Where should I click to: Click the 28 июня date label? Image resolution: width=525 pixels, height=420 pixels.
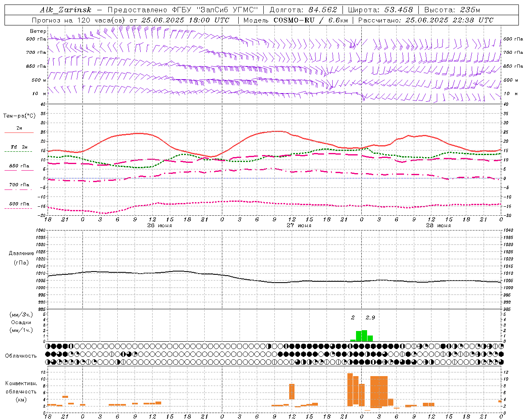438,225
